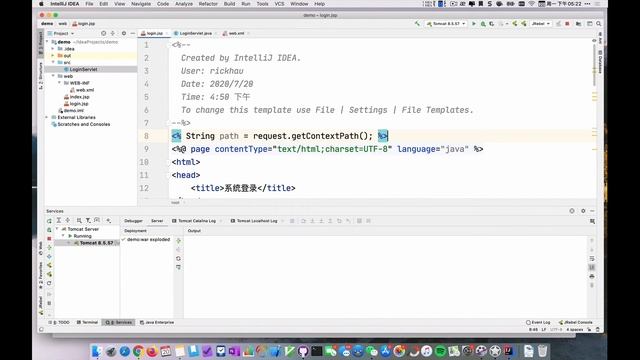Open the Debugger tab in Services
Screen dimensions: 640x360
click(133, 221)
